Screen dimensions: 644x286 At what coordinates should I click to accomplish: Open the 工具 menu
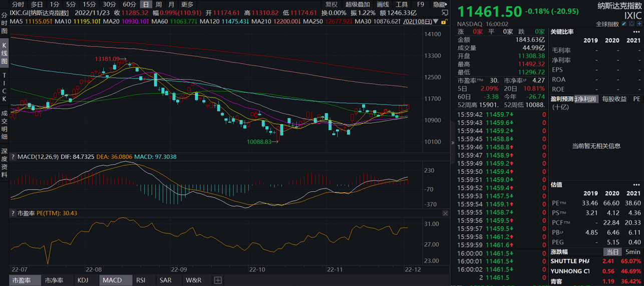point(402,5)
